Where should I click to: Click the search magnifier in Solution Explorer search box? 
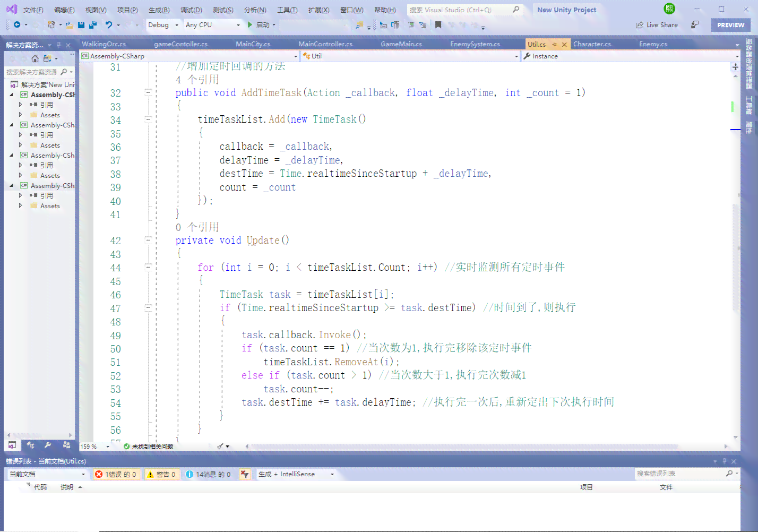[64, 72]
